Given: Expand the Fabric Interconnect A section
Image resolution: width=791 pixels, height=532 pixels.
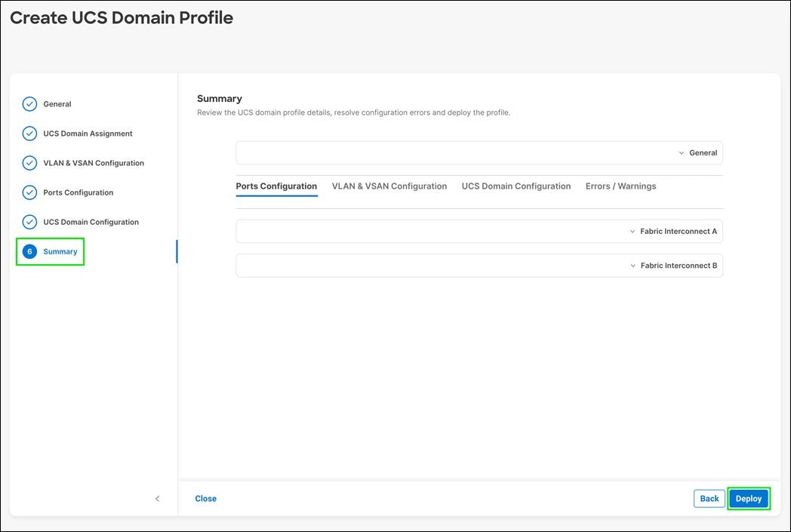Looking at the screenshot, I should (632, 231).
